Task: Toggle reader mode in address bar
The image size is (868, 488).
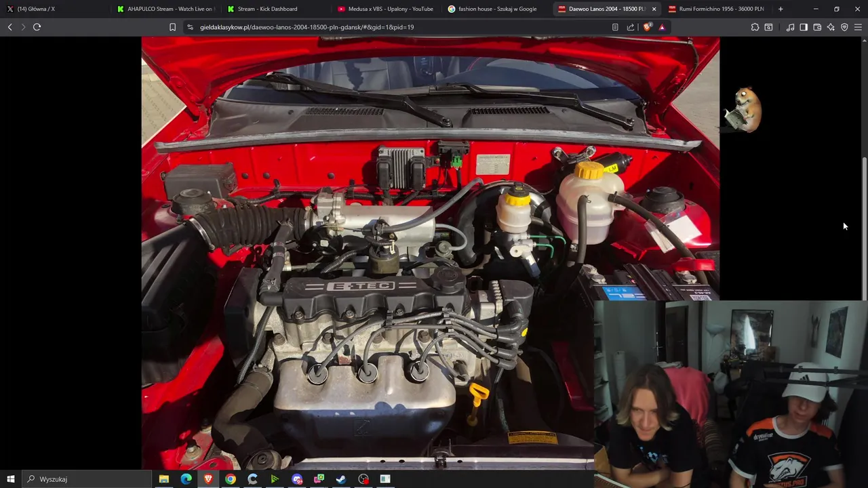Action: [615, 27]
